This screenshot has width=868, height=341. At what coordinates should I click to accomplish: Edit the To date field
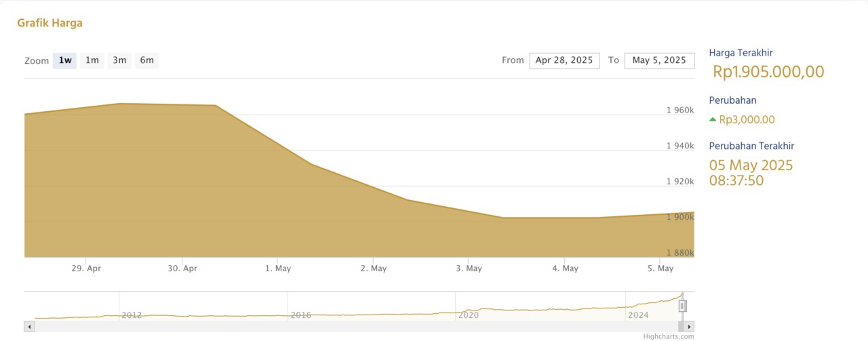click(x=659, y=60)
